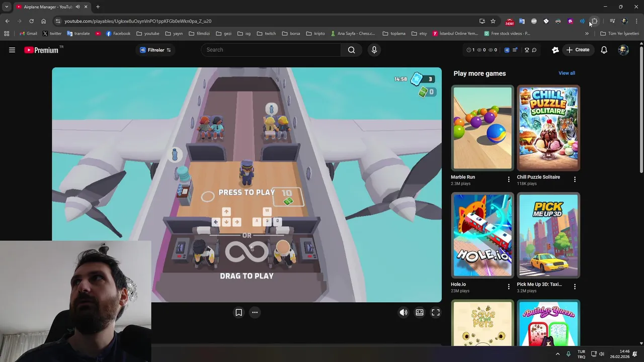Open the Filtreler filter button
The width and height of the screenshot is (644, 362).
(155, 50)
